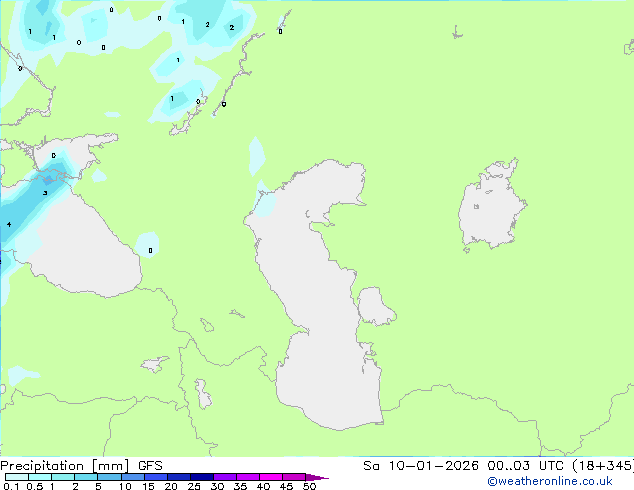Pick the 25–30 mm legend color swatch

click(x=202, y=477)
